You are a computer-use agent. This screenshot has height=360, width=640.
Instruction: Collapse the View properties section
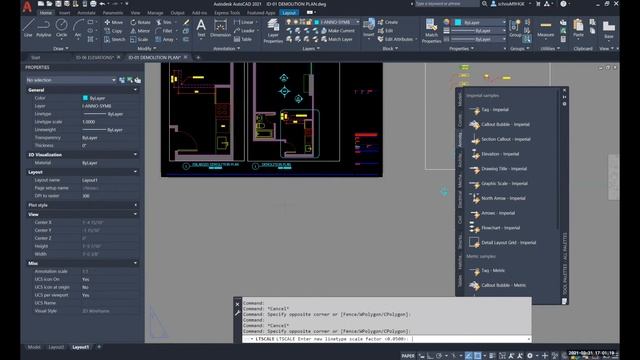136,214
